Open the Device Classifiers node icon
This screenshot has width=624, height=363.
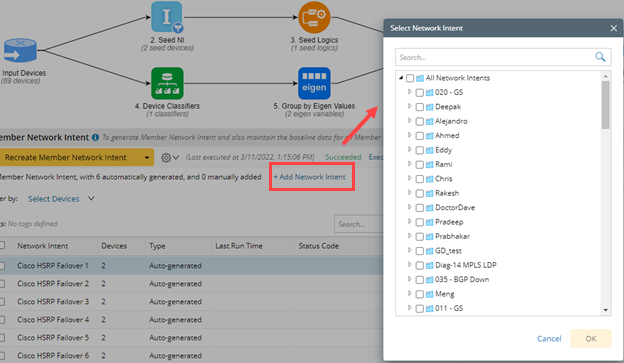[167, 83]
